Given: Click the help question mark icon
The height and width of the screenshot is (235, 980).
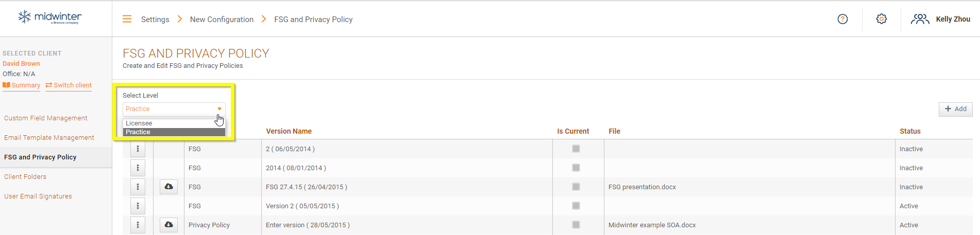Looking at the screenshot, I should click(x=842, y=19).
